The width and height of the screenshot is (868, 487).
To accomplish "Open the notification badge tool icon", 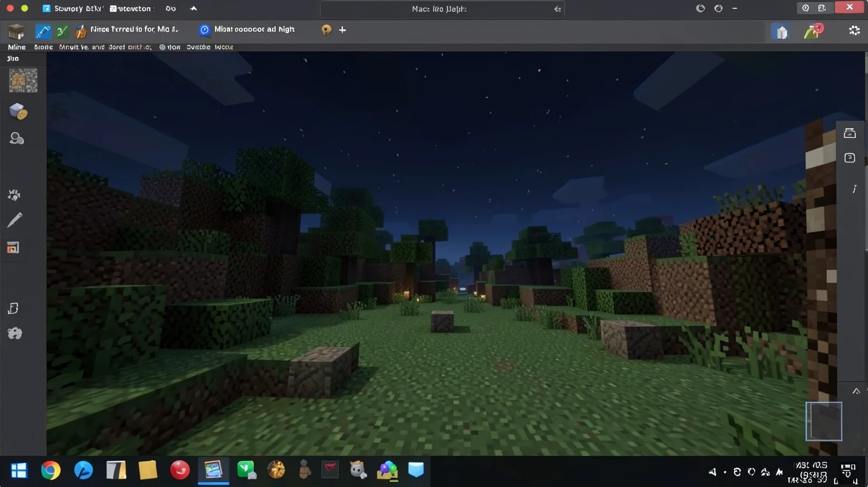I will [x=813, y=31].
